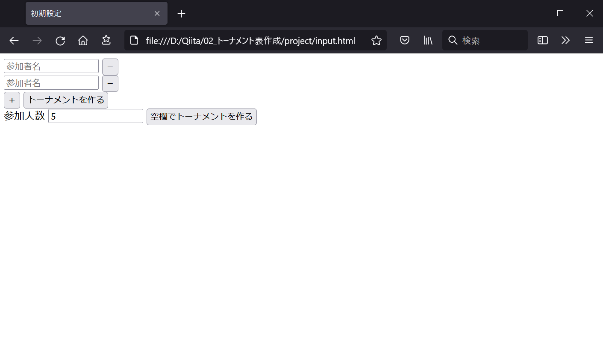Remove the first participant using its − button
This screenshot has height=364, width=603.
[x=110, y=67]
